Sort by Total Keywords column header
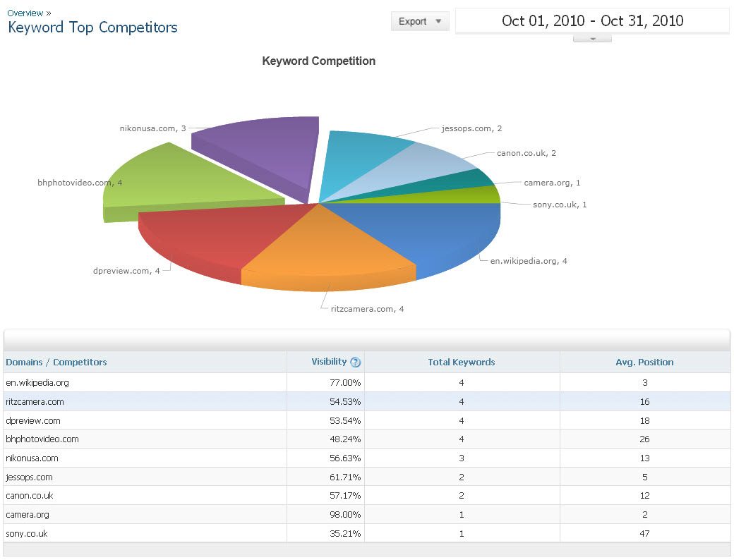Screen dimensions: 734x560 [x=461, y=362]
